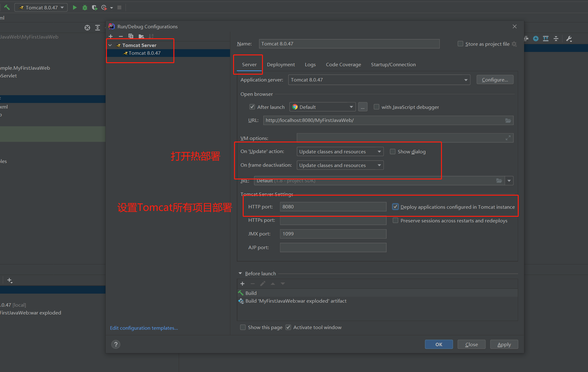
Task: Click the locate/select opened file target icon
Action: [x=87, y=28]
